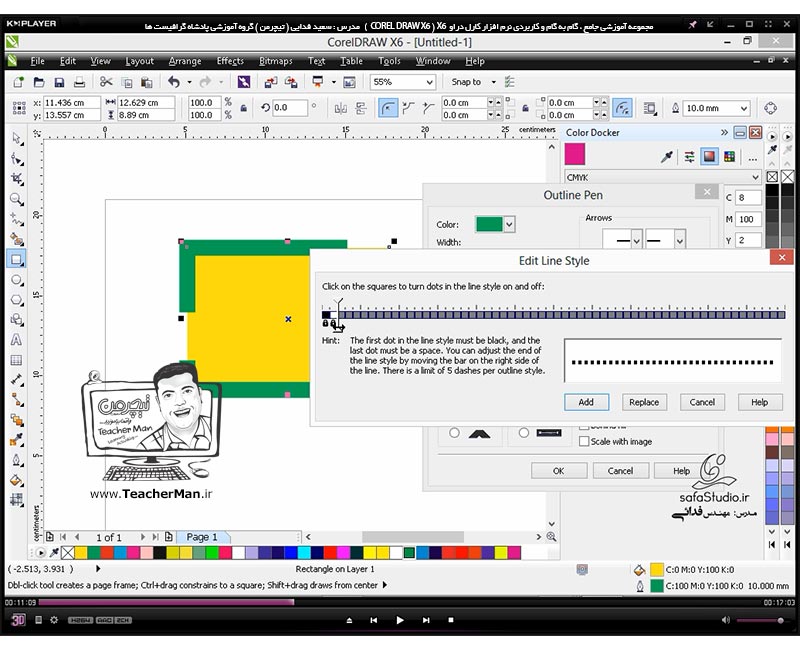This screenshot has height=650, width=800.
Task: Open the Effects menu
Action: tap(230, 61)
